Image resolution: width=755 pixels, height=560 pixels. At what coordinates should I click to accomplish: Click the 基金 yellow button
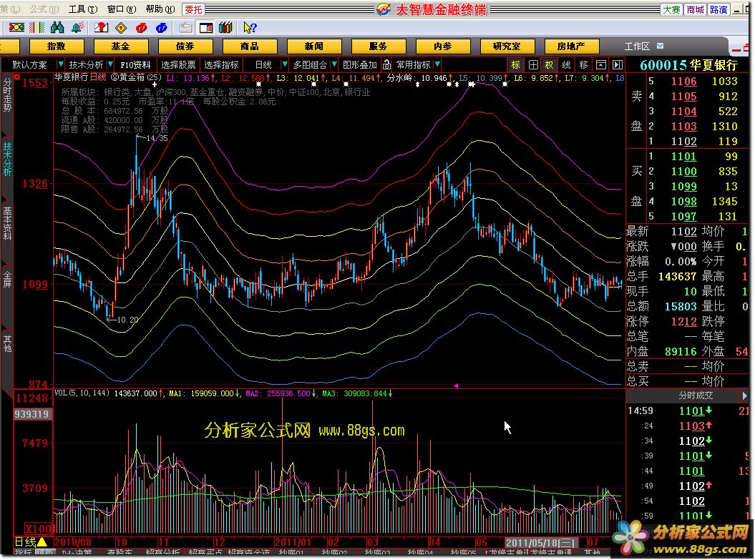click(120, 46)
